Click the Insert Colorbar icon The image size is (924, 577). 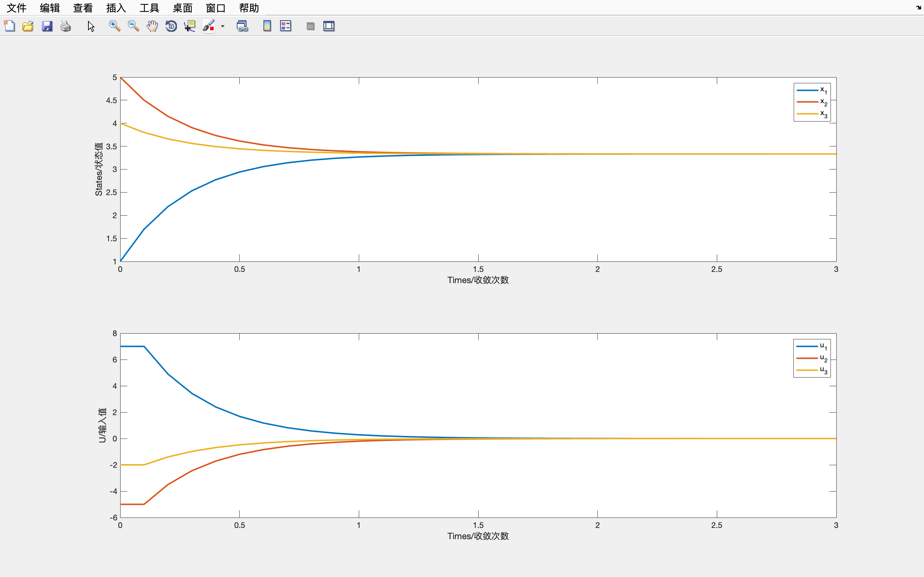tap(267, 26)
